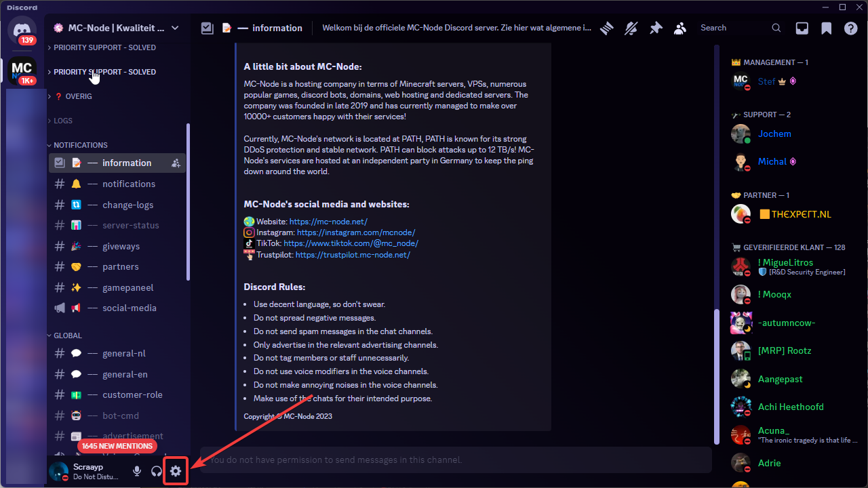Viewport: 868px width, 488px height.
Task: Select the MC-Node server icon
Action: pyautogui.click(x=22, y=70)
